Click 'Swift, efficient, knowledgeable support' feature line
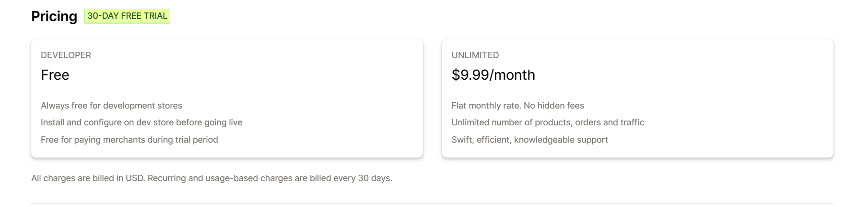Image resolution: width=868 pixels, height=207 pixels. (529, 140)
